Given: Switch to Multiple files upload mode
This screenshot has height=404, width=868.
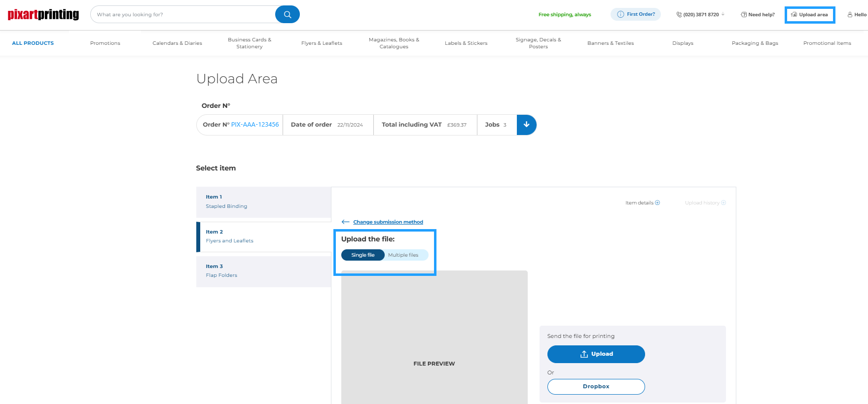Looking at the screenshot, I should [403, 255].
